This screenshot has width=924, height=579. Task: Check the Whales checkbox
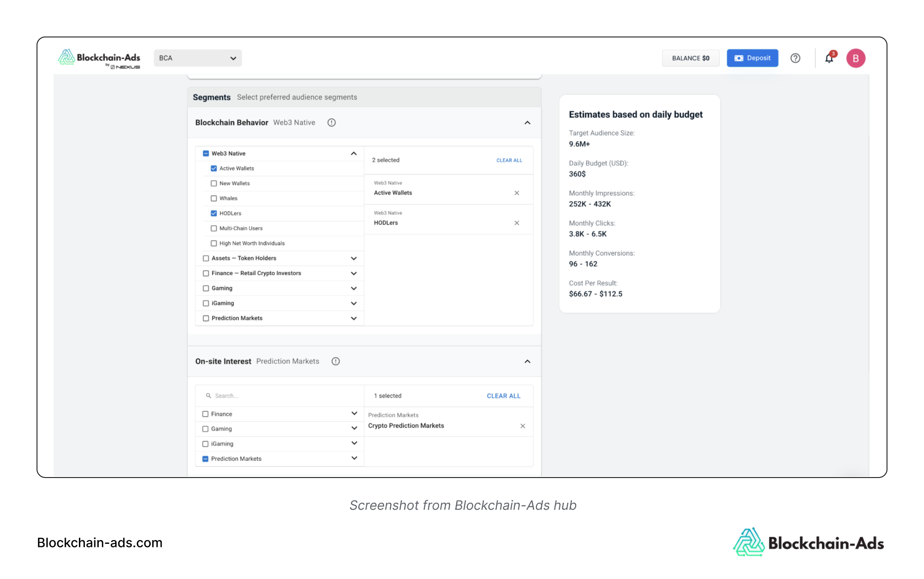214,198
